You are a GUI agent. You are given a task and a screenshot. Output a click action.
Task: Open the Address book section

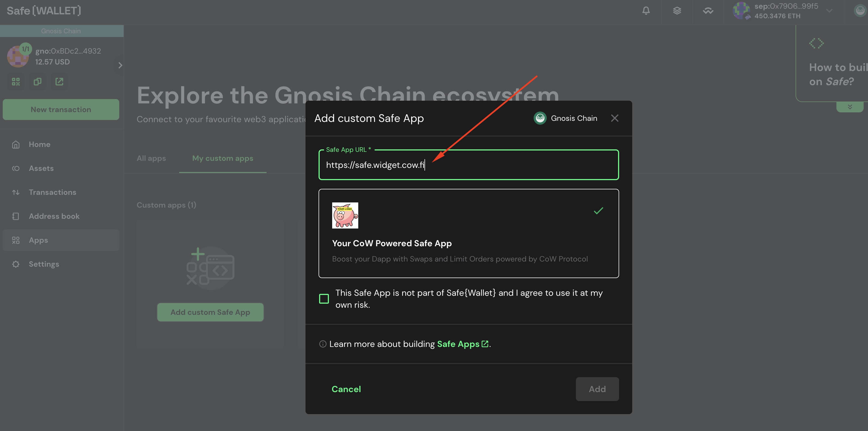pos(54,216)
